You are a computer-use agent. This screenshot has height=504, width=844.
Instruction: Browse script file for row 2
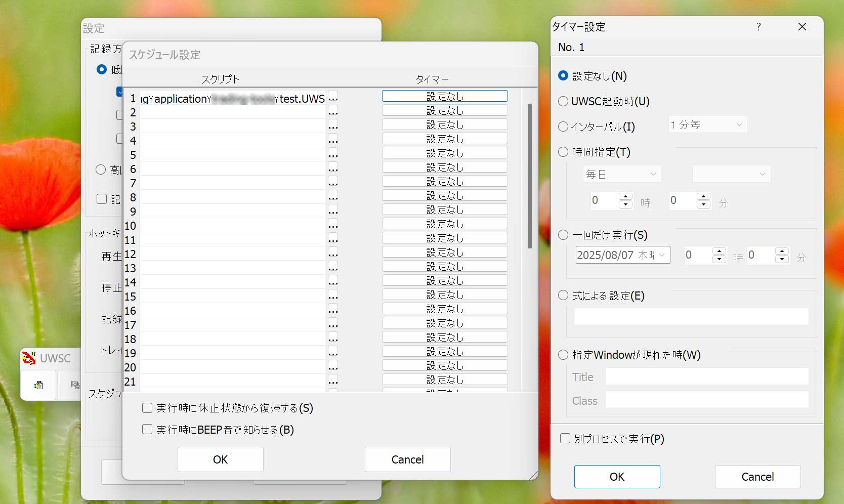[333, 112]
